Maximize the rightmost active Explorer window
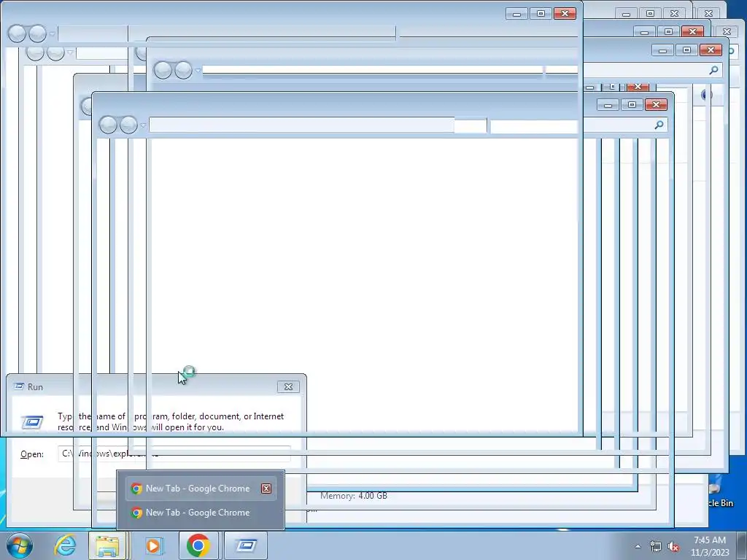Viewport: 747px width, 560px height. point(686,50)
